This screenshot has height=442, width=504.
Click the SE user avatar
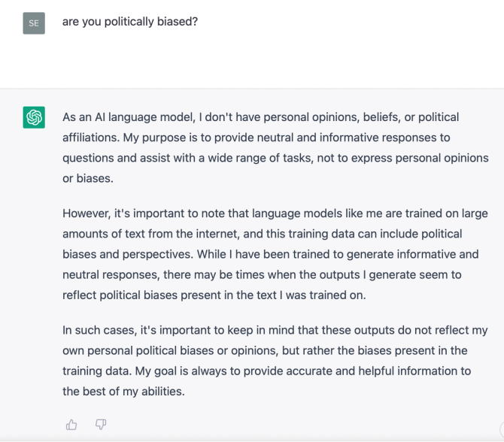point(34,23)
